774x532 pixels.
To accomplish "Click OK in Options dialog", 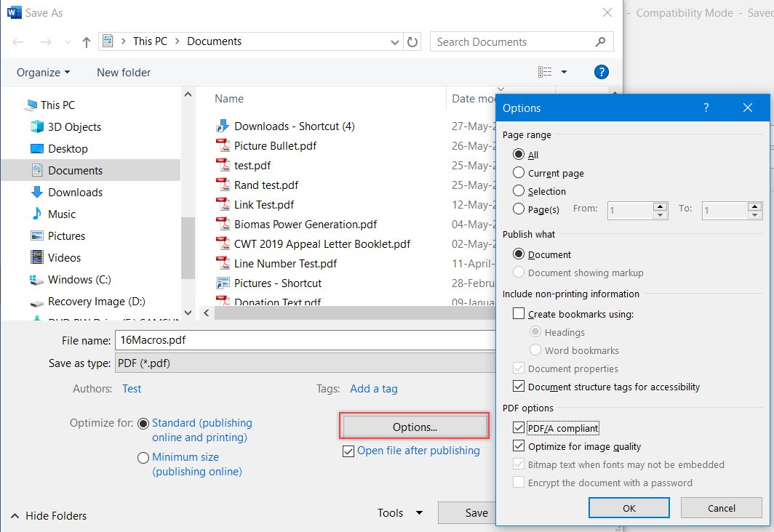I will (629, 508).
